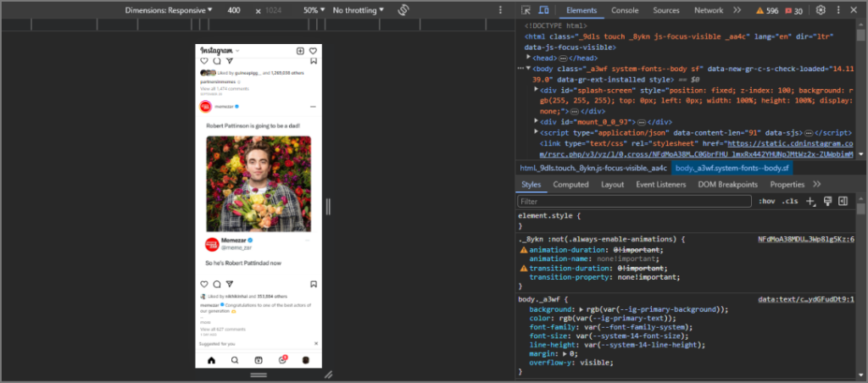Open the Computed sidebar tab
This screenshot has height=383, width=868.
click(570, 185)
